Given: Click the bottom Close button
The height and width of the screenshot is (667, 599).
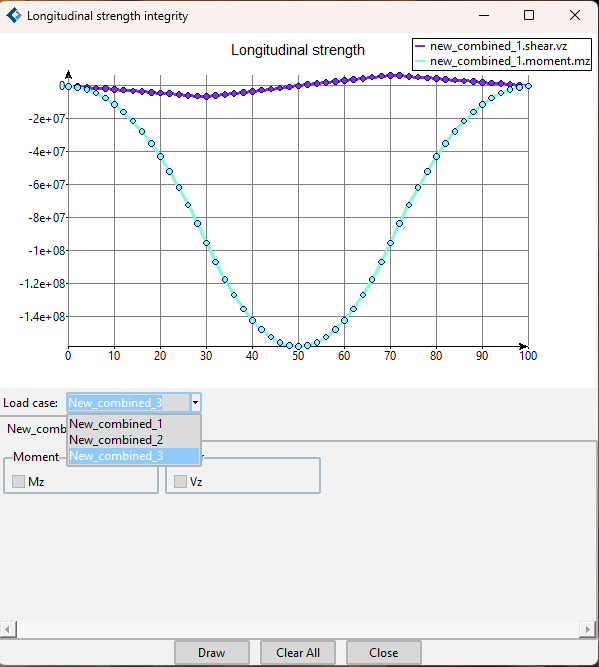Looking at the screenshot, I should [x=384, y=653].
